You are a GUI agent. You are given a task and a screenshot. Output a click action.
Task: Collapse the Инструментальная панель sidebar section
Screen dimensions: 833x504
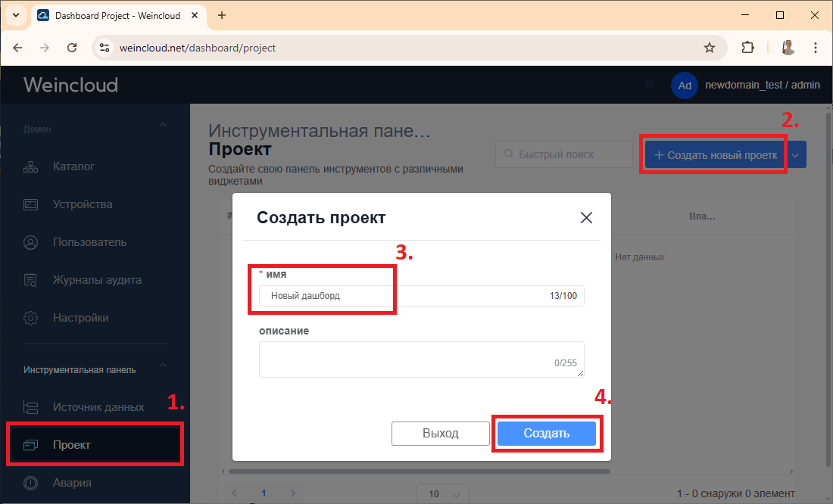click(163, 368)
